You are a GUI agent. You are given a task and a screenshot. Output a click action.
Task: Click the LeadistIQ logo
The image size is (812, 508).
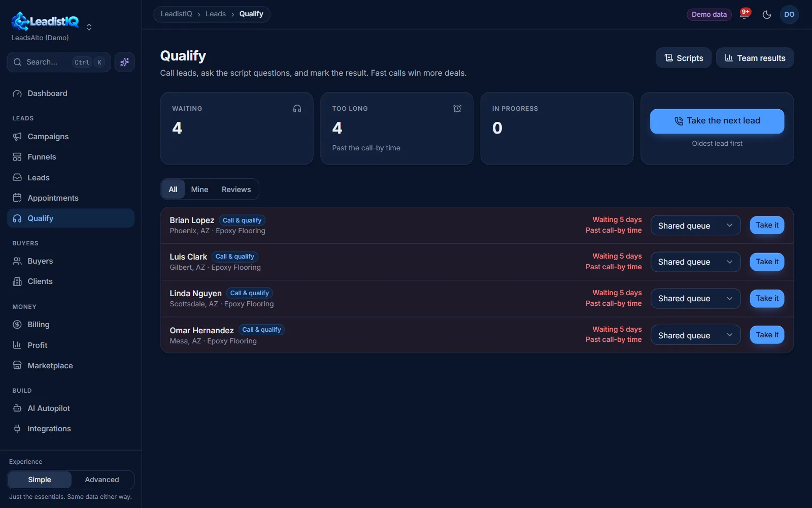[x=45, y=21]
